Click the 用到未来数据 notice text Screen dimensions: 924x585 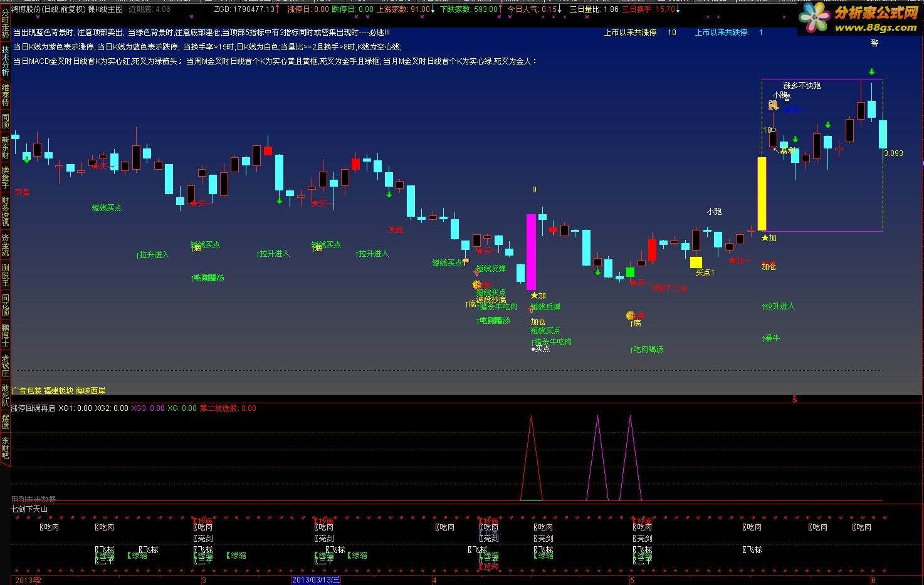[x=34, y=499]
